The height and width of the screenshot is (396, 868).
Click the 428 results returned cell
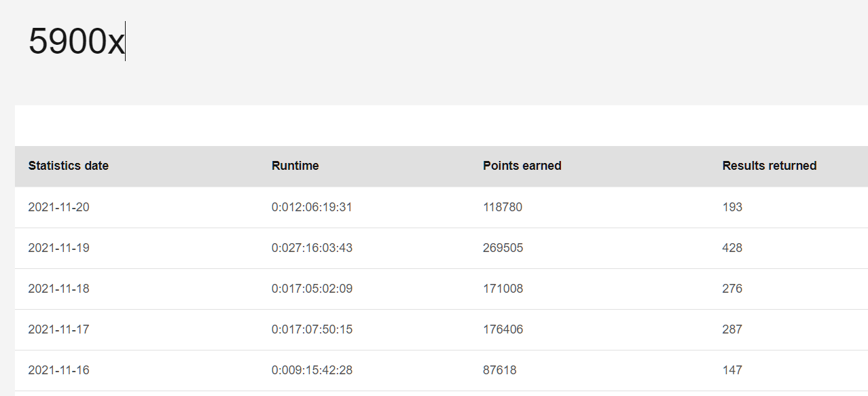pyautogui.click(x=732, y=248)
